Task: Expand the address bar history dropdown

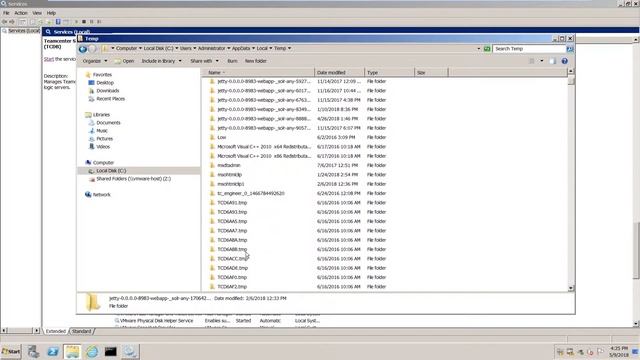Action: tap(478, 49)
